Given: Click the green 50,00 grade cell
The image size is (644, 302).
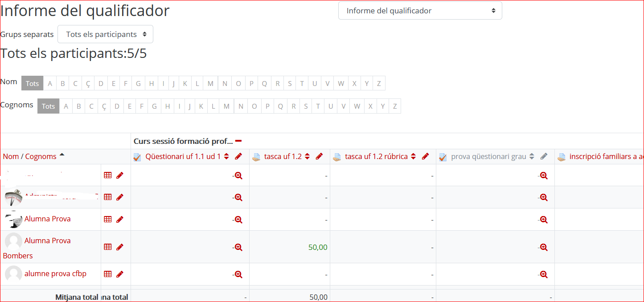Looking at the screenshot, I should tap(318, 247).
